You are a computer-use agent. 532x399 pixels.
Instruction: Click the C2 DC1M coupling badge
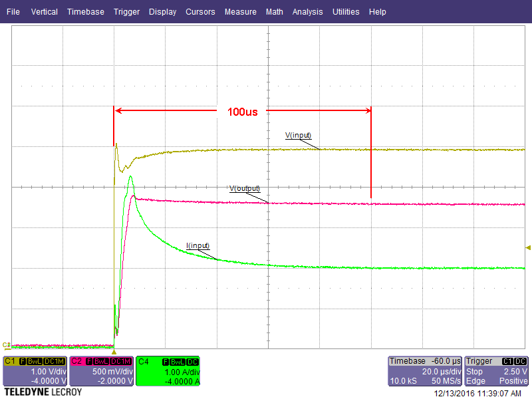pyautogui.click(x=121, y=361)
